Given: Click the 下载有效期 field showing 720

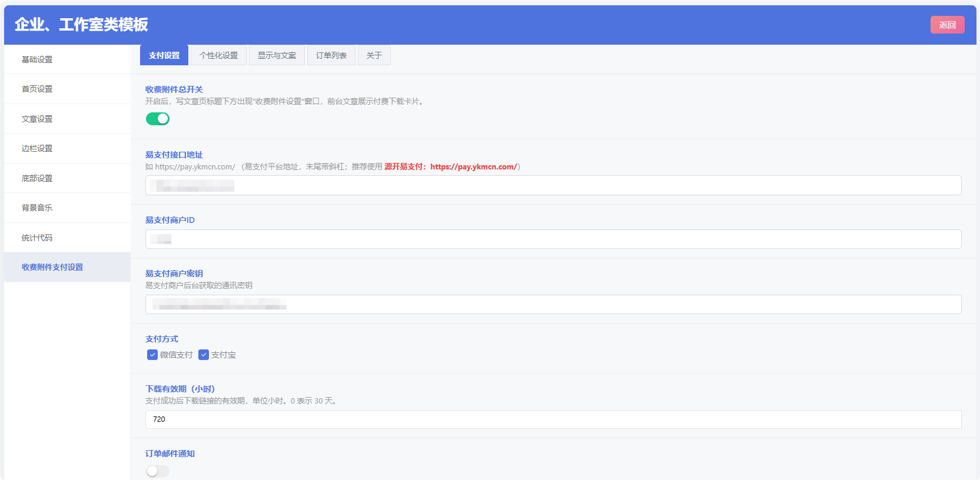Looking at the screenshot, I should point(553,419).
